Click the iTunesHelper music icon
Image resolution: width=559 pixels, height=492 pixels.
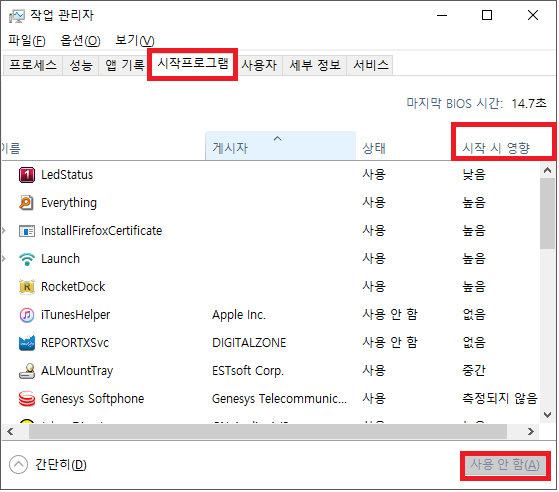[27, 315]
